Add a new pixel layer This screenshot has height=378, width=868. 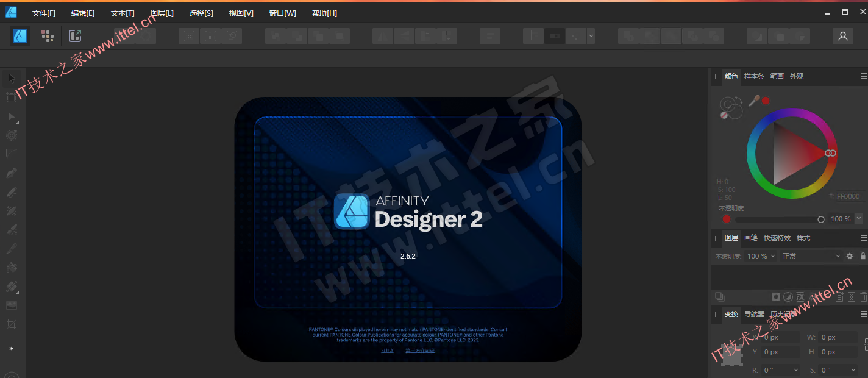852,297
